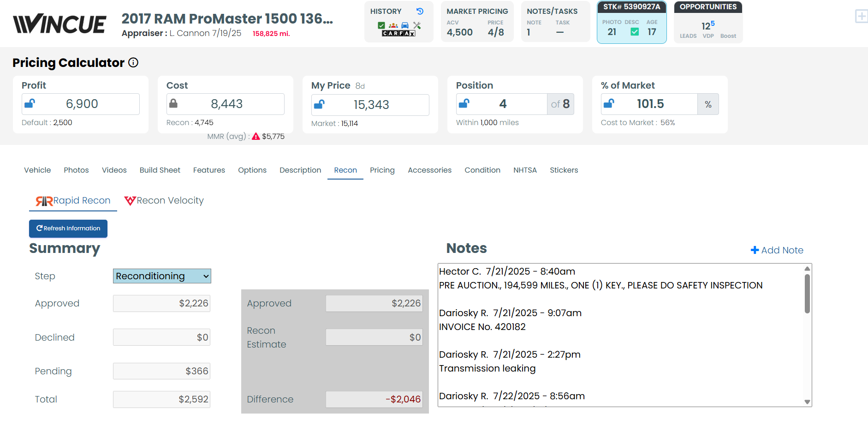The image size is (868, 432).
Task: Click the Total $2,592 field
Action: click(x=161, y=399)
